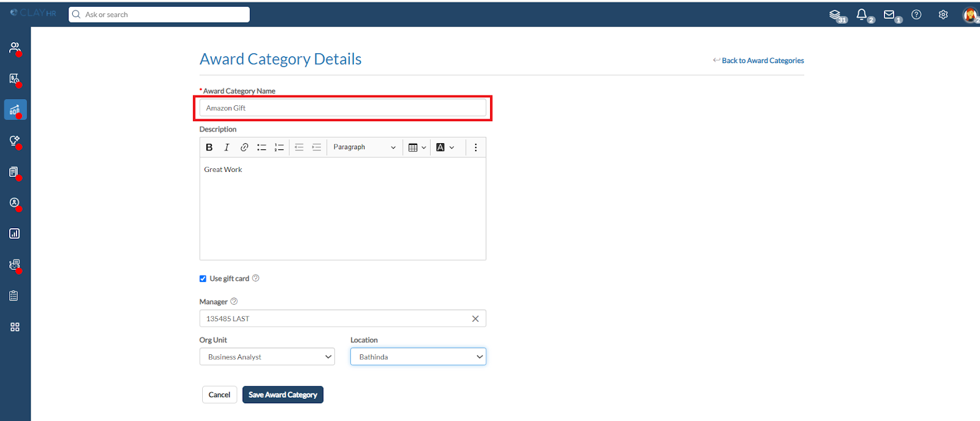Image resolution: width=980 pixels, height=421 pixels.
Task: Click the Cancel button
Action: (219, 395)
